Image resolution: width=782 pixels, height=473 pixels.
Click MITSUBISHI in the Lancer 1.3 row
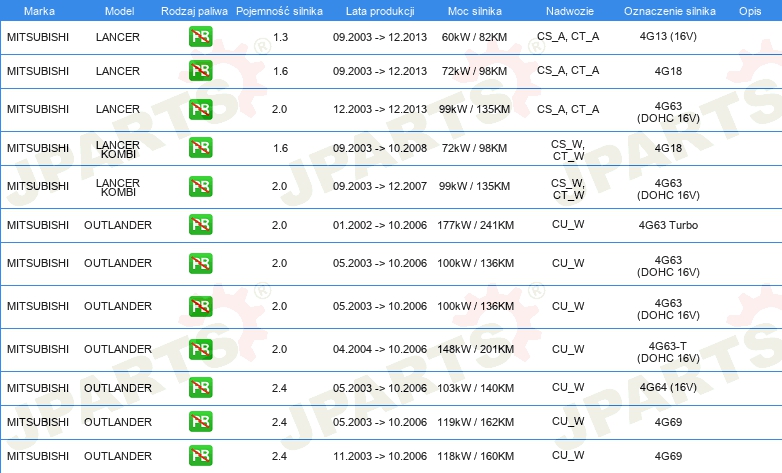click(38, 37)
